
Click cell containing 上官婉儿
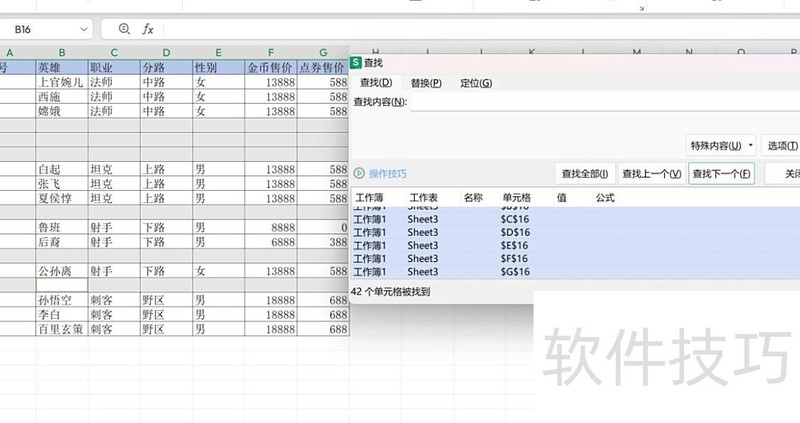tap(62, 82)
